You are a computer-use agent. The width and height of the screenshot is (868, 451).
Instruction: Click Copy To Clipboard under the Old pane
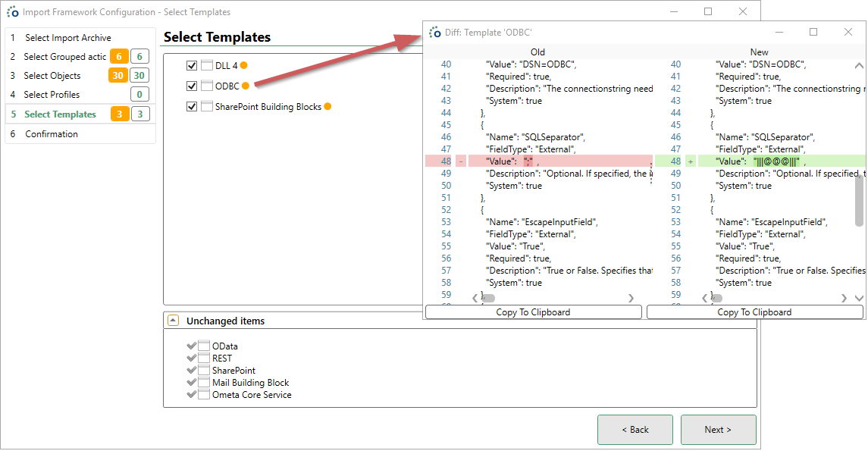(533, 312)
